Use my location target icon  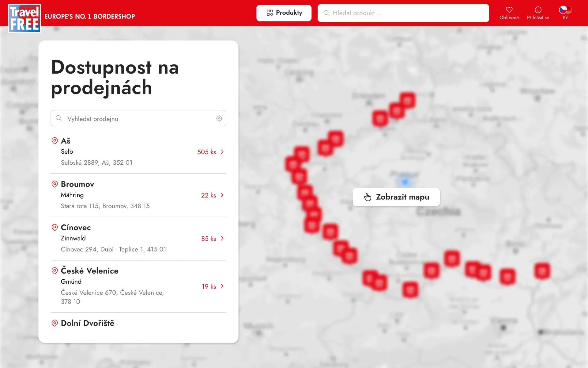point(219,118)
